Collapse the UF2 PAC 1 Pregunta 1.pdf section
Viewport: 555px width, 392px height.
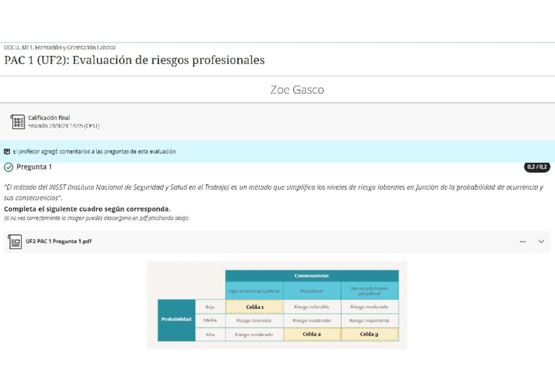tap(541, 241)
